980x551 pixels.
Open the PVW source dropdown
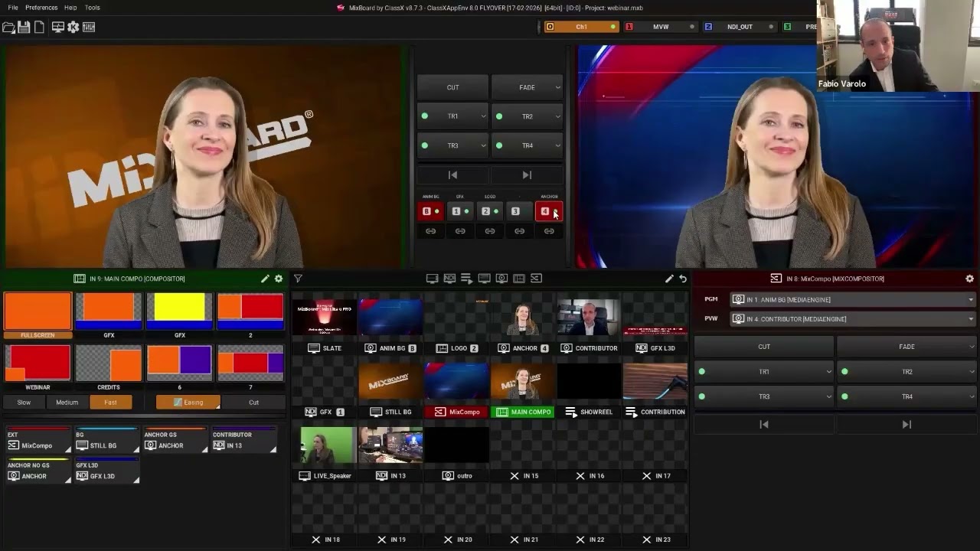point(852,319)
